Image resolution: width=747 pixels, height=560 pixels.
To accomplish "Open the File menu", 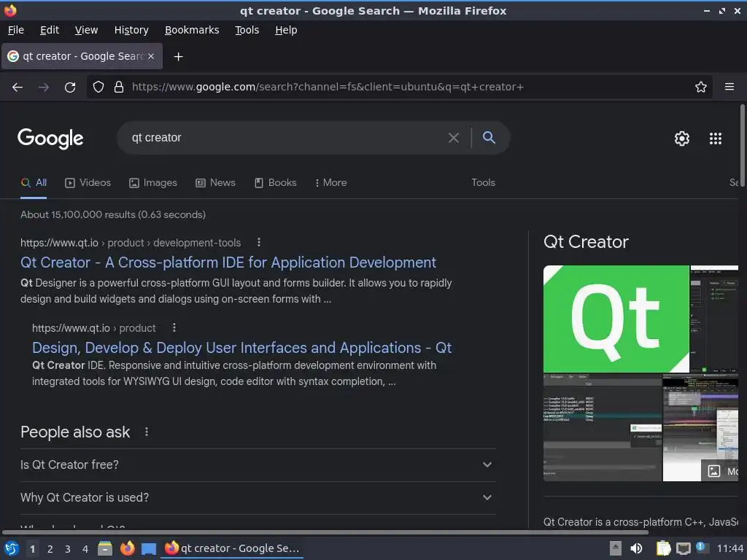I will tap(16, 30).
